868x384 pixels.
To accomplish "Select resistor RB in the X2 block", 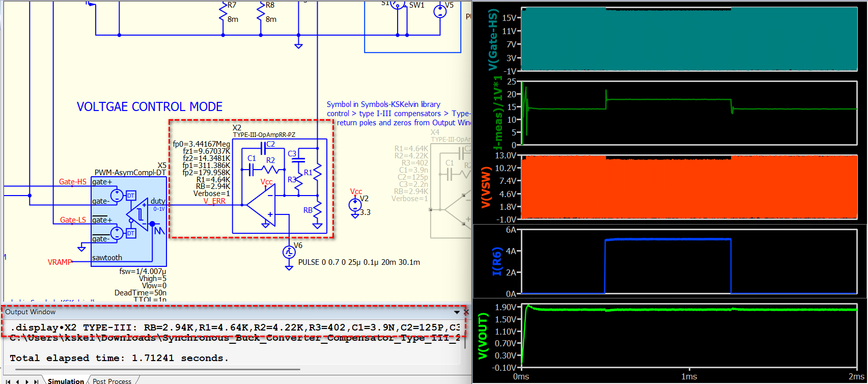I will (x=317, y=209).
